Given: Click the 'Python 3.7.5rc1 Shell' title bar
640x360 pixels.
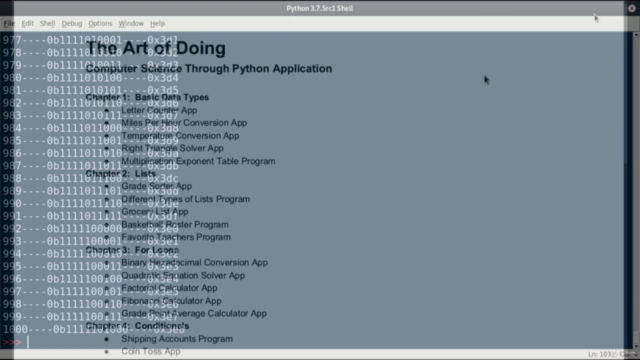Looking at the screenshot, I should (x=320, y=8).
